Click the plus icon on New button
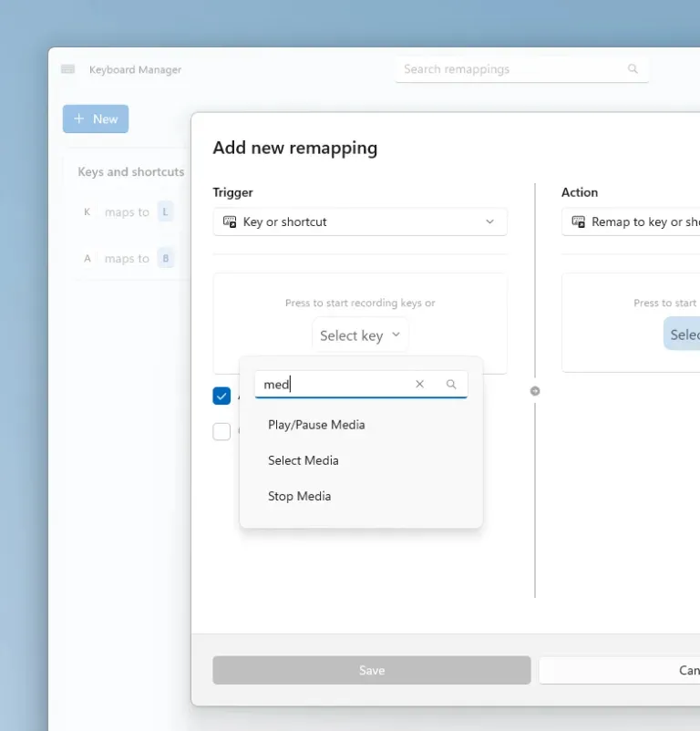This screenshot has width=700, height=731. coord(79,118)
